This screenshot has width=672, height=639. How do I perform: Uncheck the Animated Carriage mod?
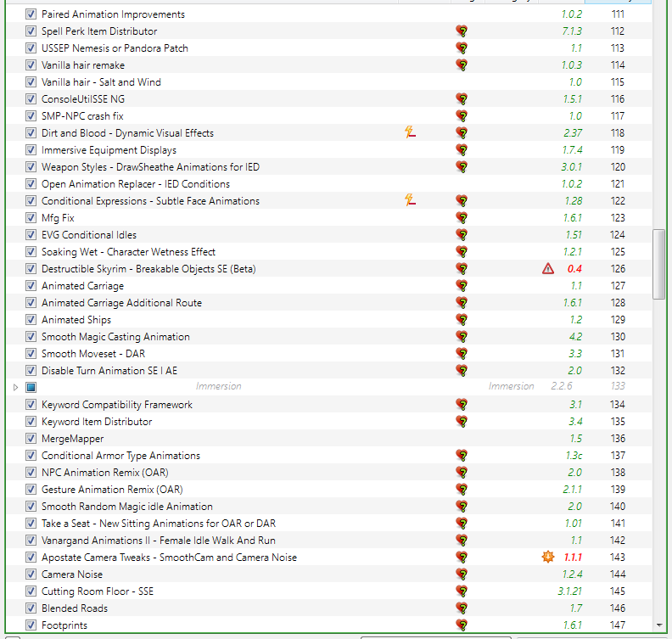click(31, 286)
